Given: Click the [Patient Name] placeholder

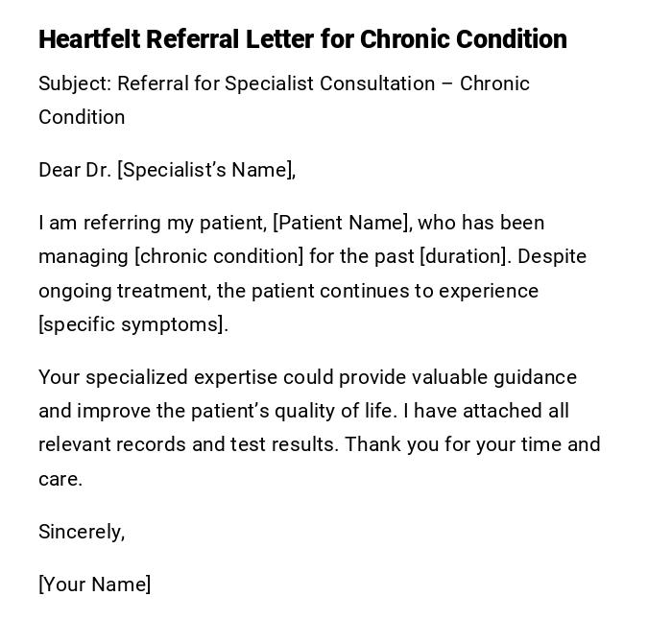Looking at the screenshot, I should tap(342, 223).
